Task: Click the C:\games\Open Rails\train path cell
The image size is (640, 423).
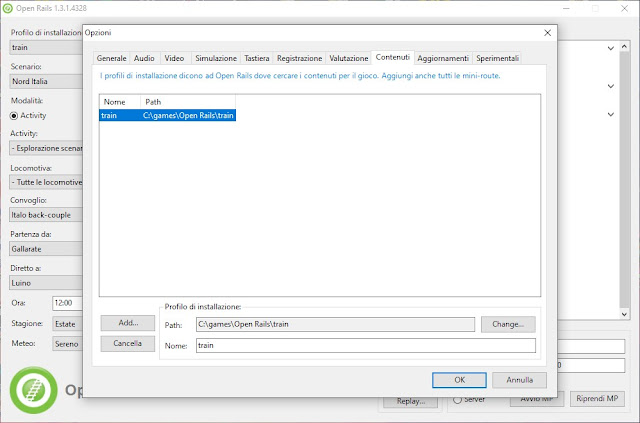Action: click(x=188, y=116)
